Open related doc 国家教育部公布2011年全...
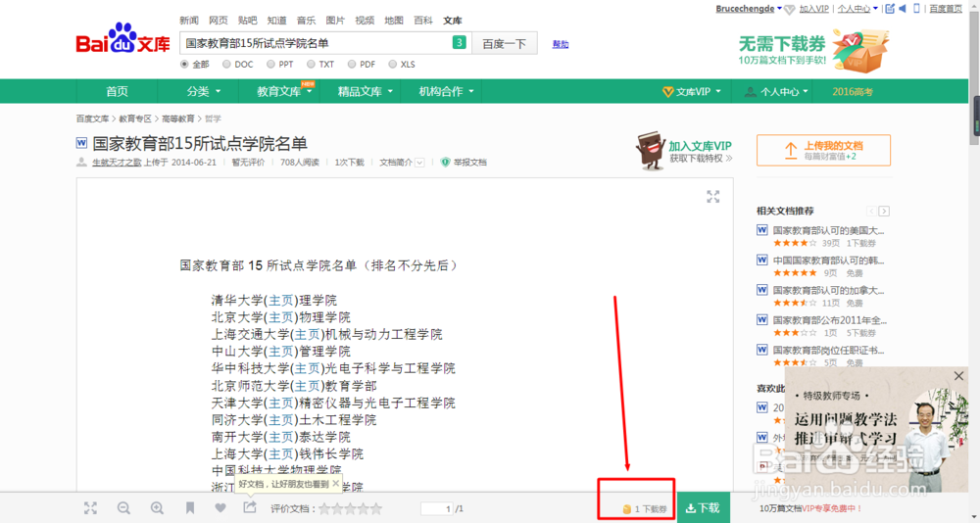This screenshot has height=523, width=980. (x=830, y=320)
